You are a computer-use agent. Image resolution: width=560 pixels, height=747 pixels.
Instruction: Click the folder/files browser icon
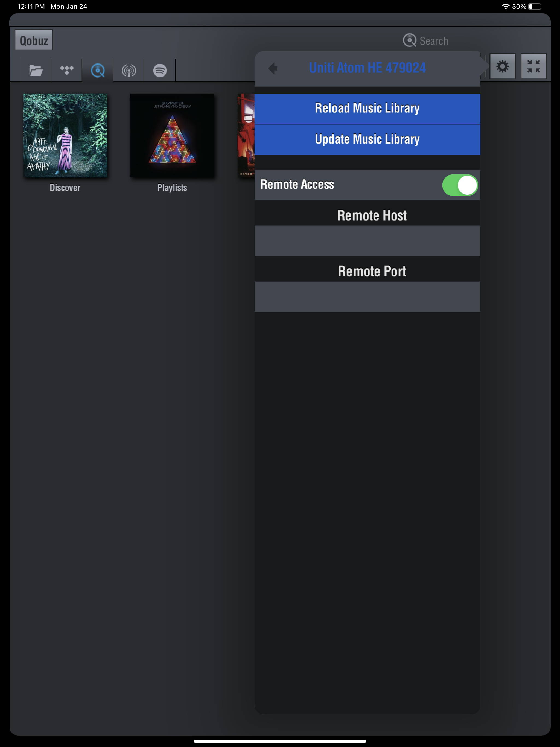(36, 69)
